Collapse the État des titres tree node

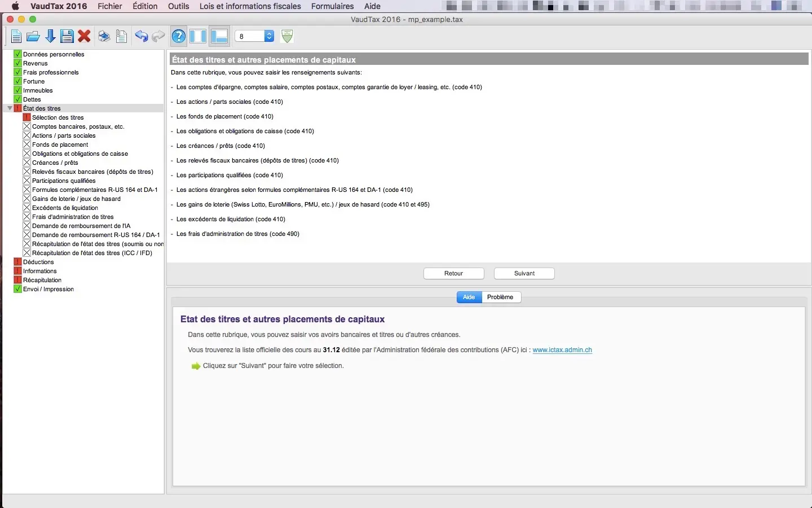10,108
